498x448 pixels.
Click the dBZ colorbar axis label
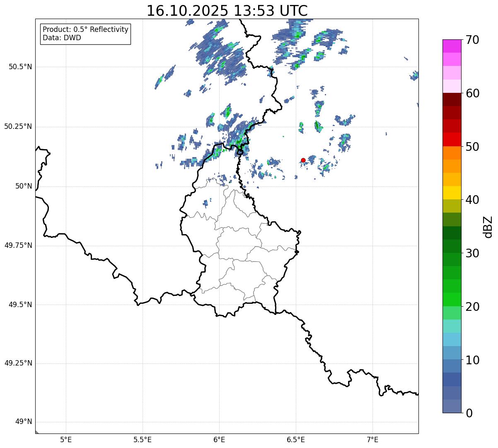point(488,226)
